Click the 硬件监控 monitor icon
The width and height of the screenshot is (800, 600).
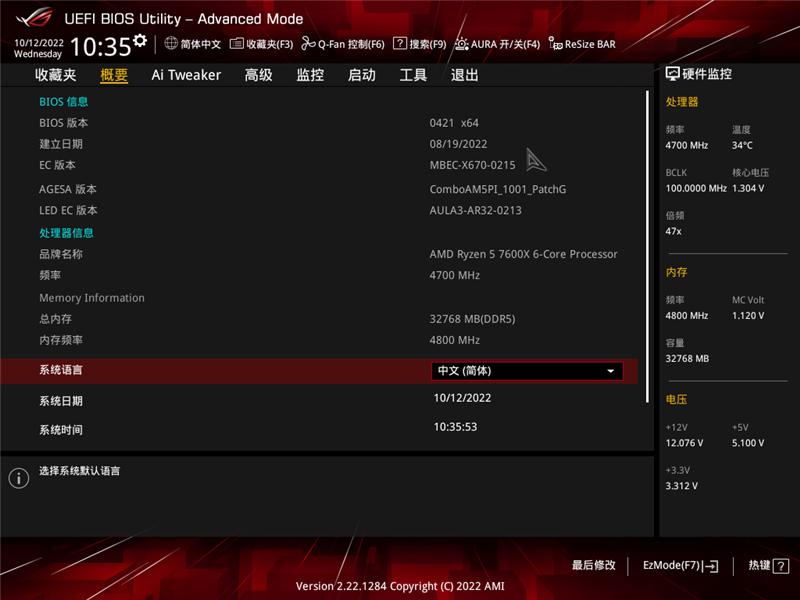point(672,74)
